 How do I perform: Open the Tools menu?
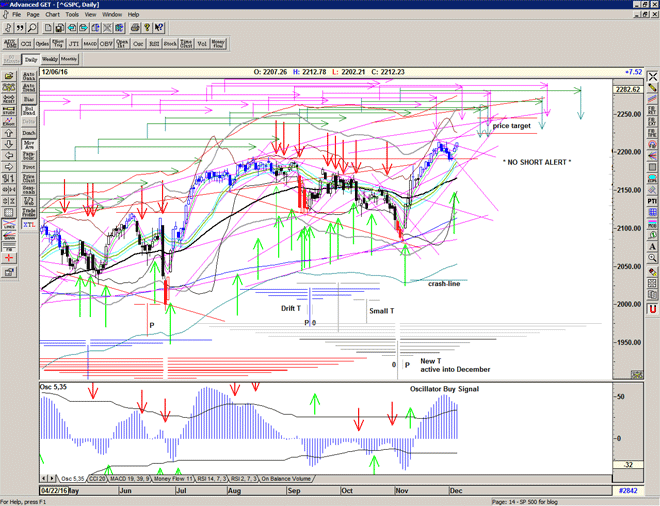(x=71, y=15)
